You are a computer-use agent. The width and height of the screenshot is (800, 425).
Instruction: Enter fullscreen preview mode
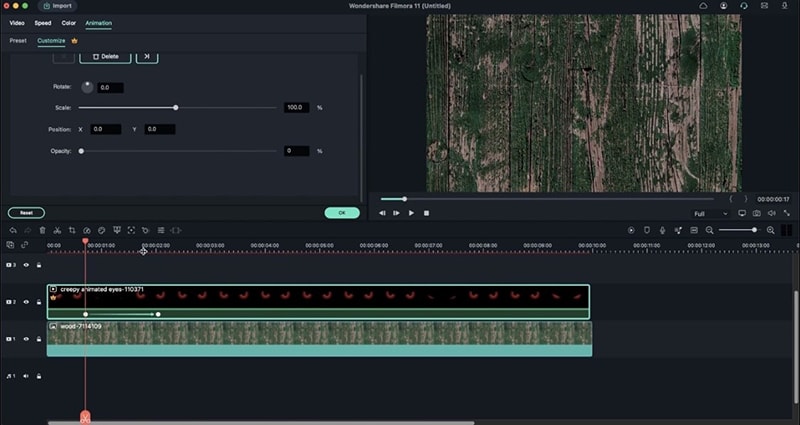click(787, 213)
